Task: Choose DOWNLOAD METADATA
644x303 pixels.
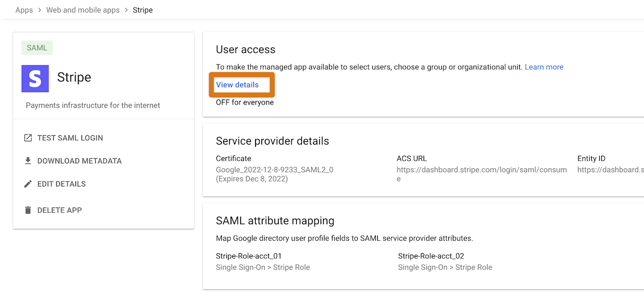Action: [79, 161]
